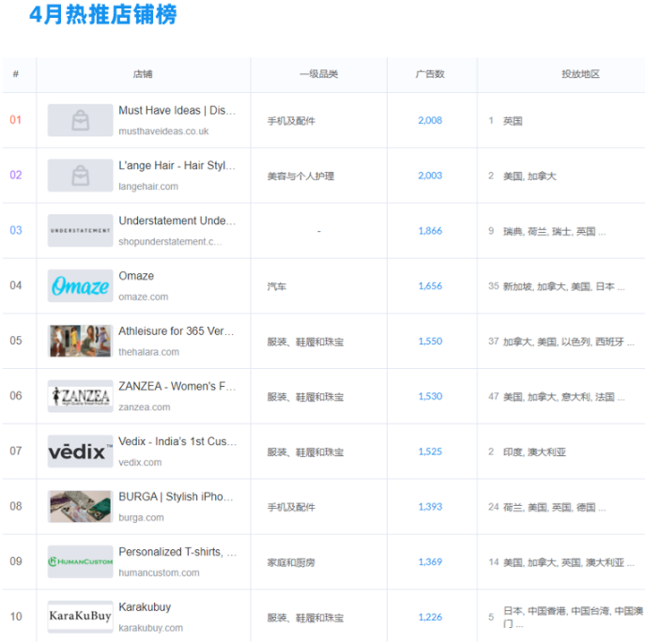The width and height of the screenshot is (645, 644).
Task: Click 手机及配件 in the BURGA row
Action: [291, 507]
